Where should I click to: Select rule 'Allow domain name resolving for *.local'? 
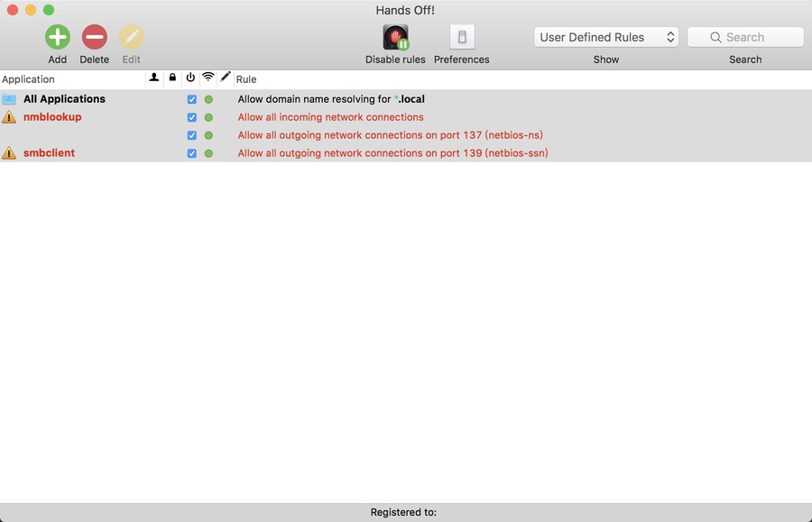click(331, 99)
